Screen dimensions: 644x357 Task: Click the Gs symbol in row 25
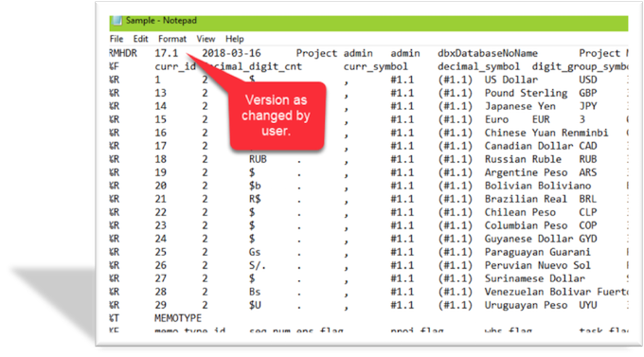tap(255, 252)
